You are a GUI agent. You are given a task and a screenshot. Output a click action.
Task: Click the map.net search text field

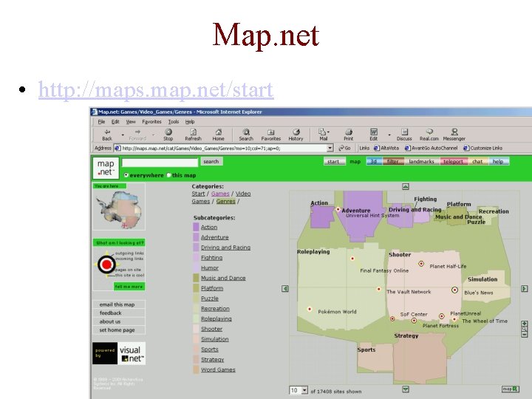[x=160, y=163]
